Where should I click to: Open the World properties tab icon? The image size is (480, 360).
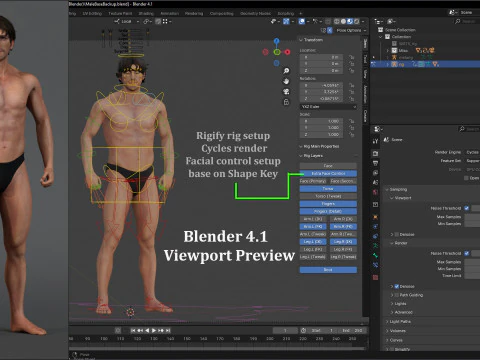coord(375,192)
